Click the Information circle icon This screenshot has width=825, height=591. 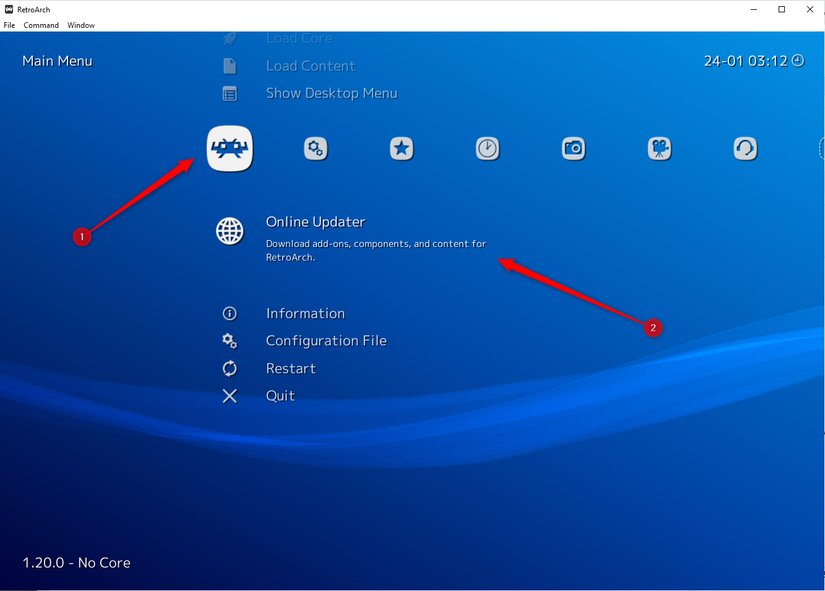point(230,313)
